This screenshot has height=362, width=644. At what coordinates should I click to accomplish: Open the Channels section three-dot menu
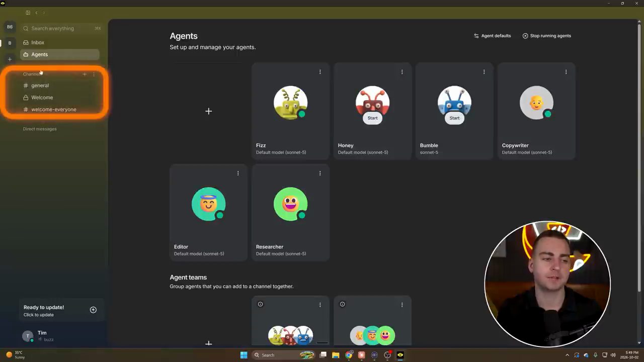pos(94,74)
